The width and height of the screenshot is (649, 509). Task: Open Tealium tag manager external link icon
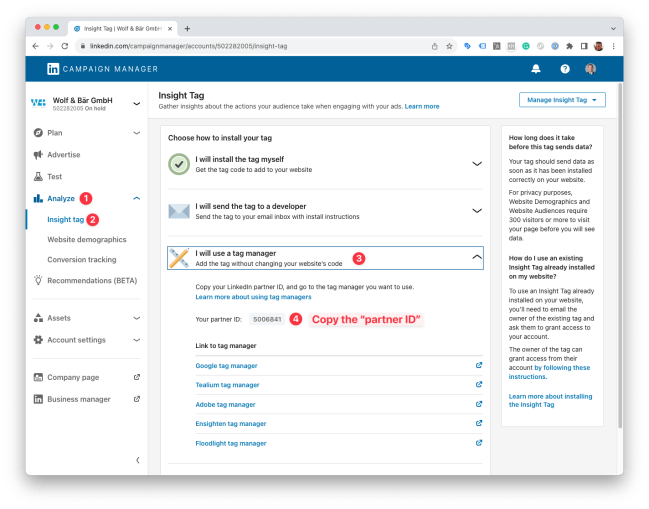click(479, 384)
